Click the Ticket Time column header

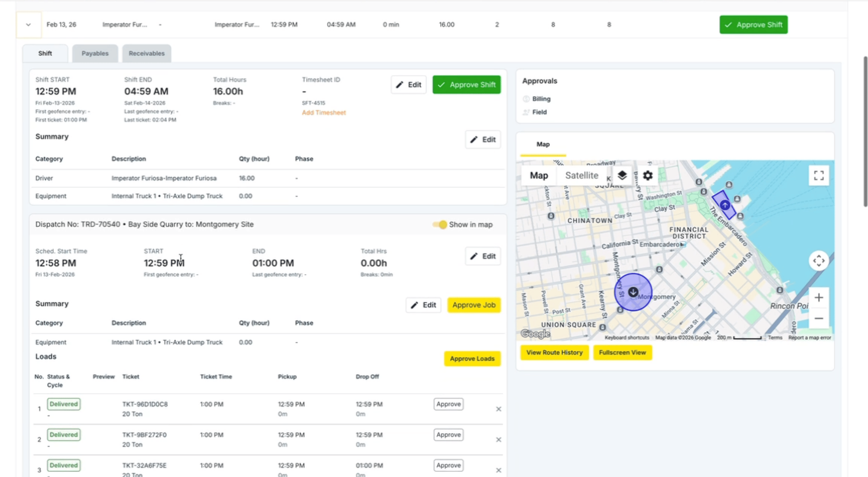coord(216,377)
